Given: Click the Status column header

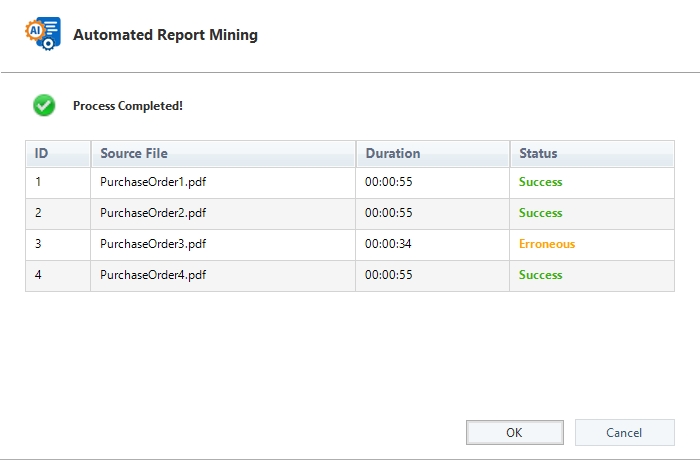Looking at the screenshot, I should tap(538, 154).
